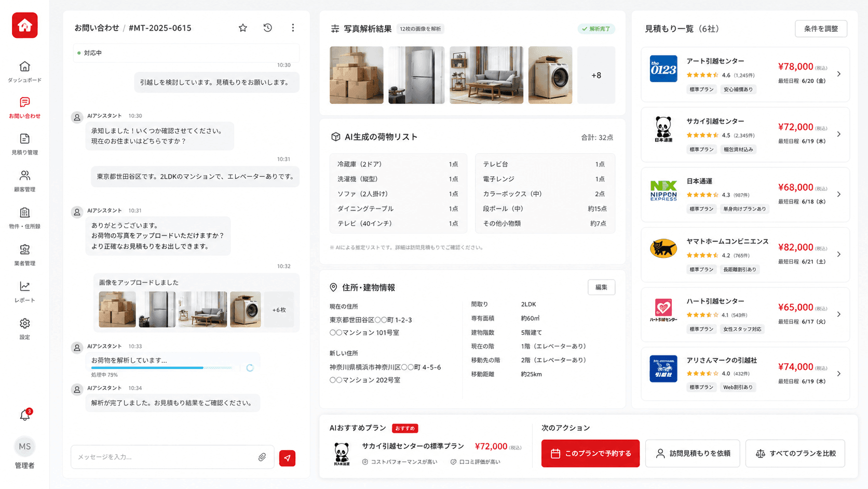Send message with red paper-plane button
The width and height of the screenshot is (868, 489).
[x=287, y=458]
